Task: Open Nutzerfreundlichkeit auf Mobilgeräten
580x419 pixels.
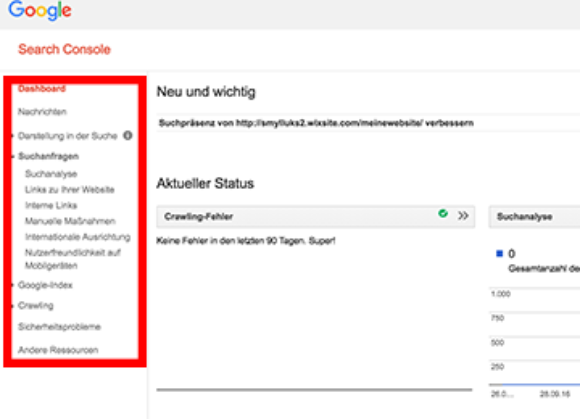Action: [73, 259]
